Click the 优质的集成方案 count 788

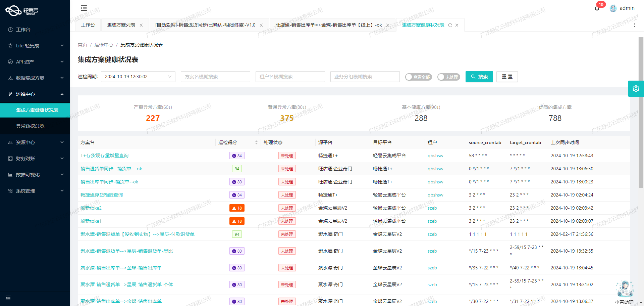[555, 118]
